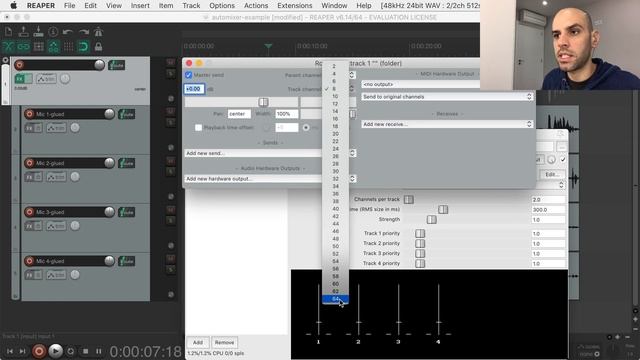Select 32 in track channels list

336,179
